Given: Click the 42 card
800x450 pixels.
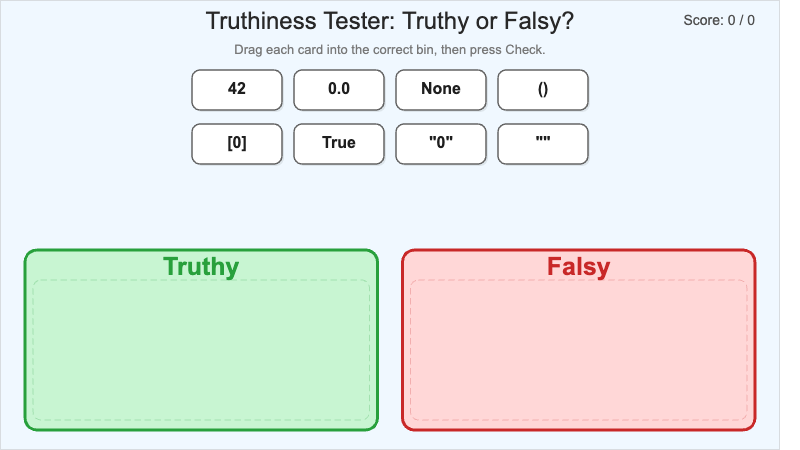Looking at the screenshot, I should point(237,89).
